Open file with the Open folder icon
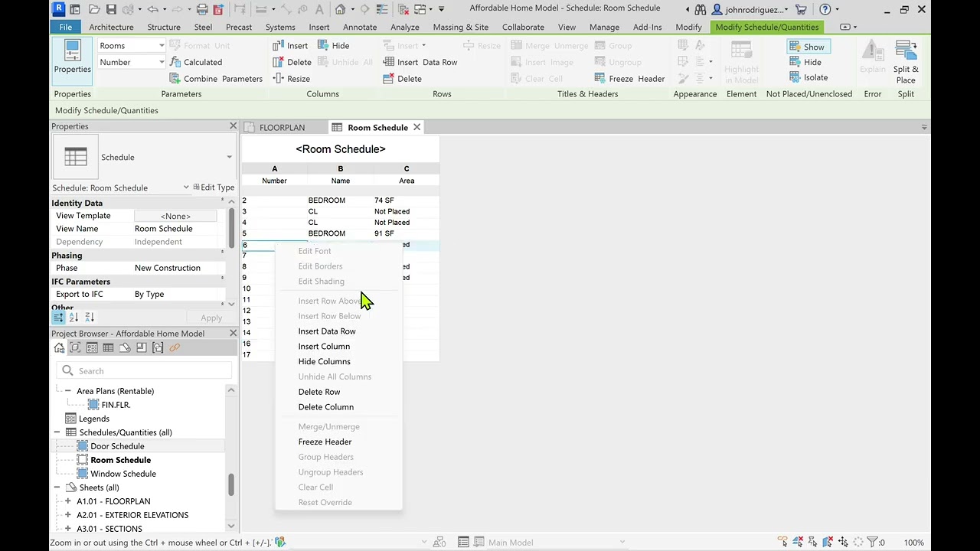 [94, 9]
